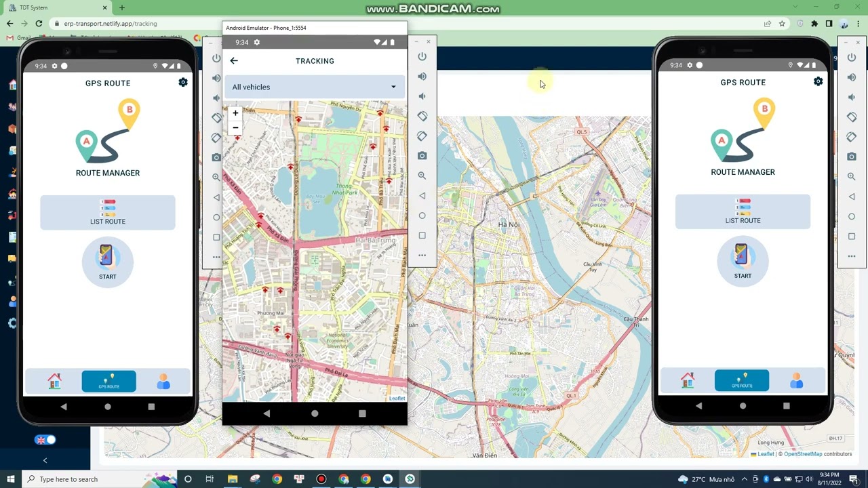This screenshot has width=868, height=488.
Task: Select GPS Route tab on left phone
Action: [108, 382]
